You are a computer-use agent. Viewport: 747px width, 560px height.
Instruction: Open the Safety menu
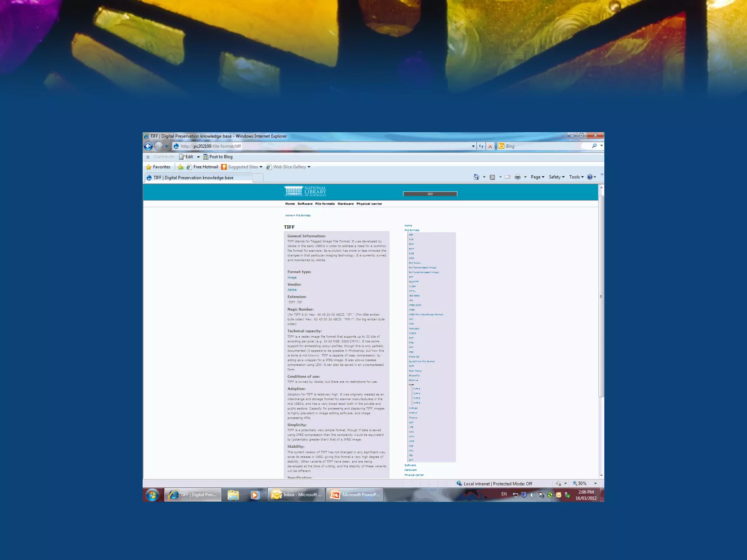(556, 177)
